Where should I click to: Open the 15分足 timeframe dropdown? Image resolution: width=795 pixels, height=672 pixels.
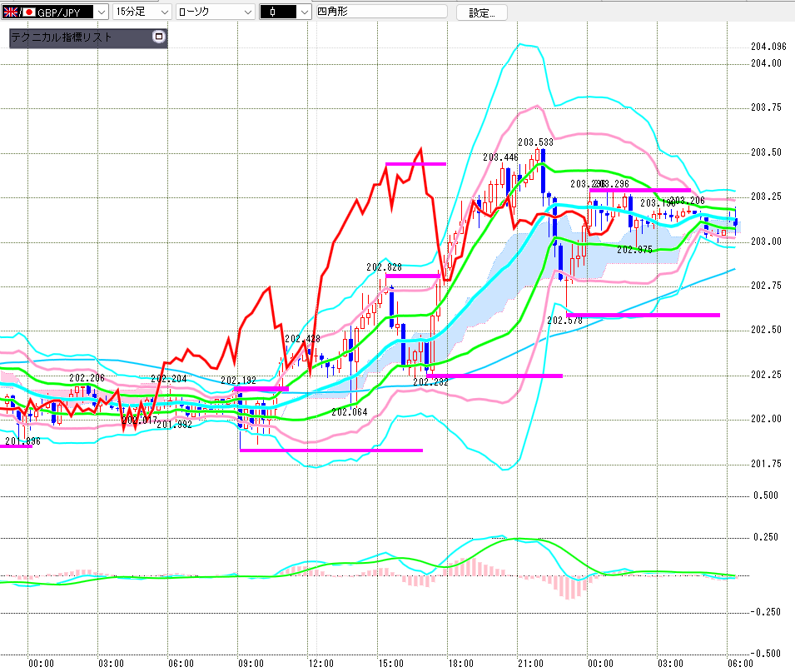(162, 12)
